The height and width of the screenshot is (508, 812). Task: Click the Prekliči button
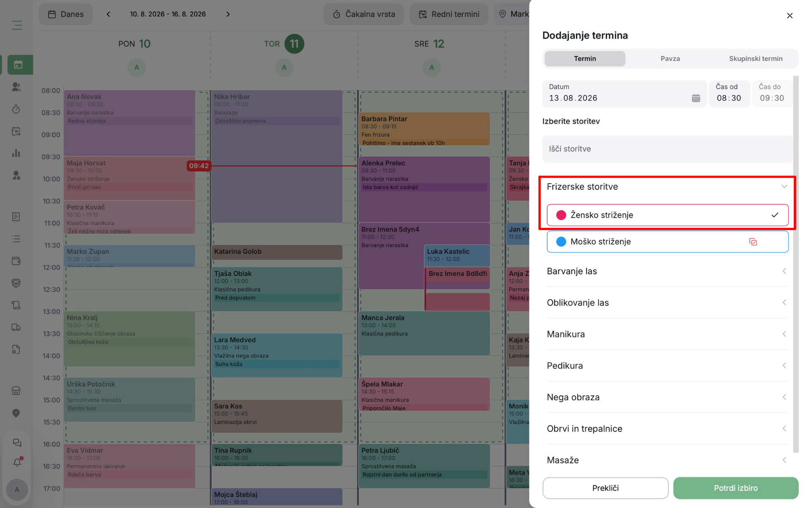[x=605, y=488]
